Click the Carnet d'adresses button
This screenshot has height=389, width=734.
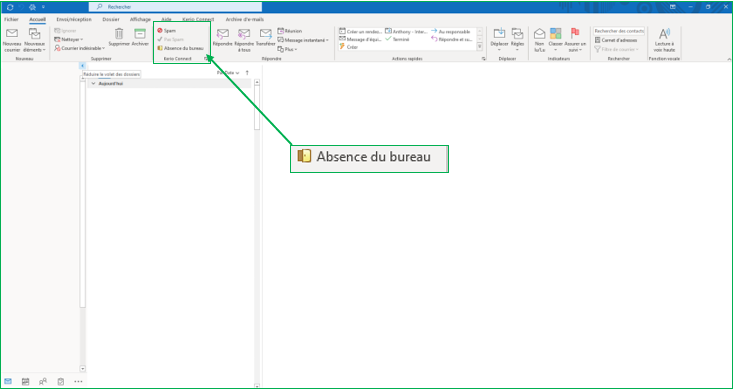(x=616, y=40)
